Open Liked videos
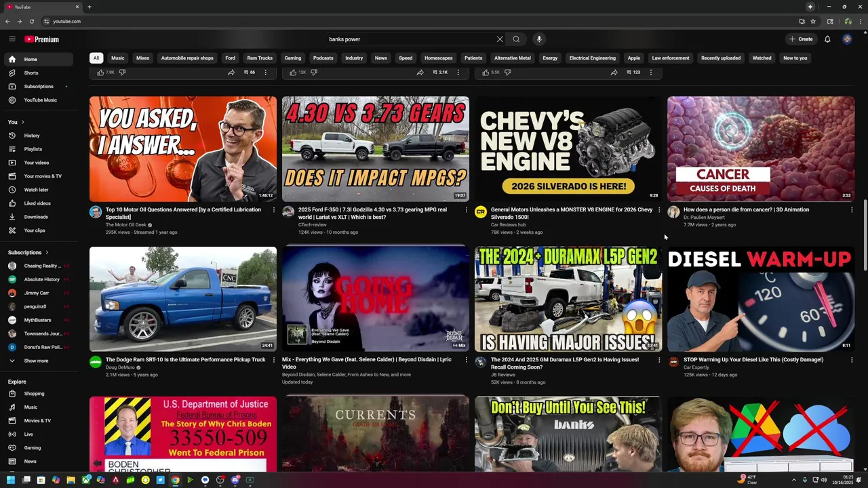The image size is (868, 488). [38, 203]
